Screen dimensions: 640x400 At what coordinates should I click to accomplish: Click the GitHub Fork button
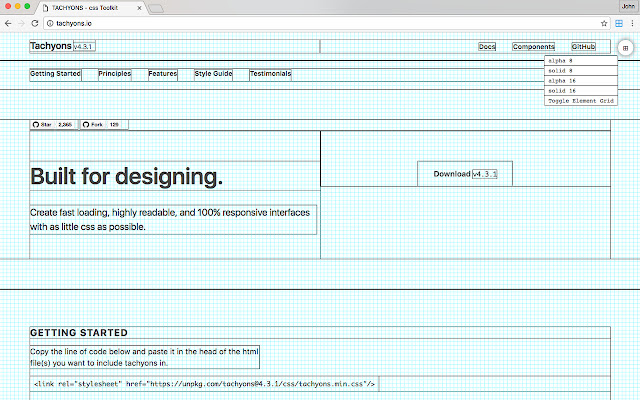[93, 124]
